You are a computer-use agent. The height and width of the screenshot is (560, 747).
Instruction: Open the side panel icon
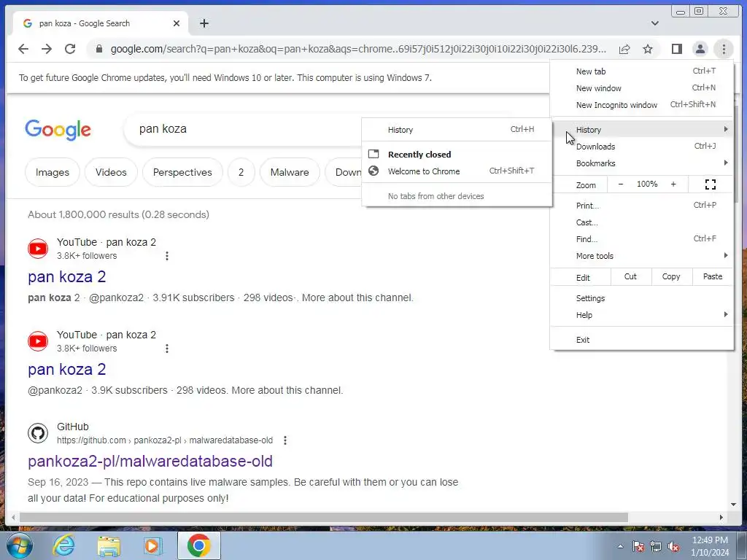[676, 49]
